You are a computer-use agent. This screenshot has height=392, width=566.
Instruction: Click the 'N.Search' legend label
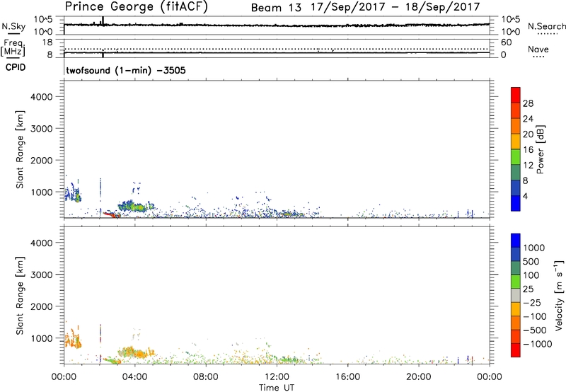pyautogui.click(x=546, y=26)
